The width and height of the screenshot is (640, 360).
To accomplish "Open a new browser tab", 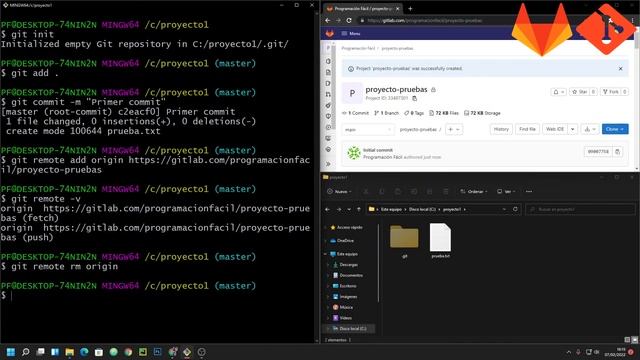I will [410, 8].
